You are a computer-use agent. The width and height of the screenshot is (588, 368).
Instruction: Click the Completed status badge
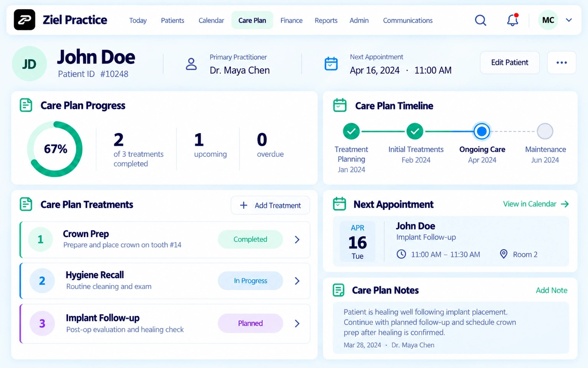tap(250, 239)
